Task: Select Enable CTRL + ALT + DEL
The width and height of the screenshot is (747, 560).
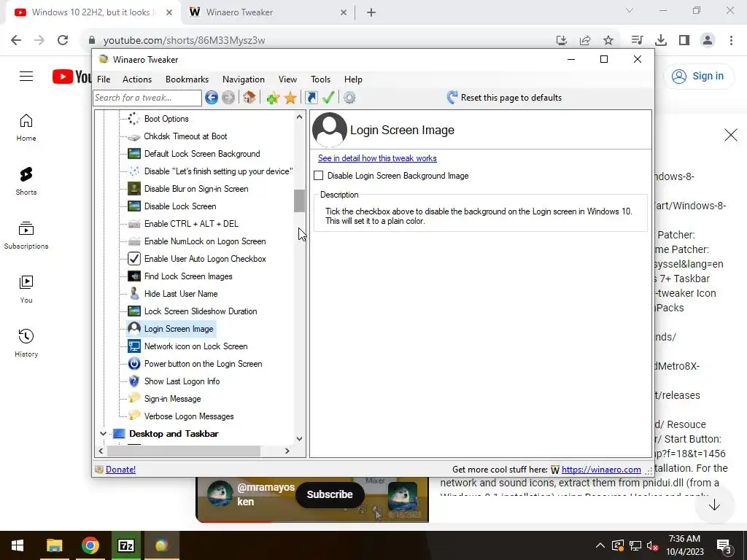Action: point(191,224)
